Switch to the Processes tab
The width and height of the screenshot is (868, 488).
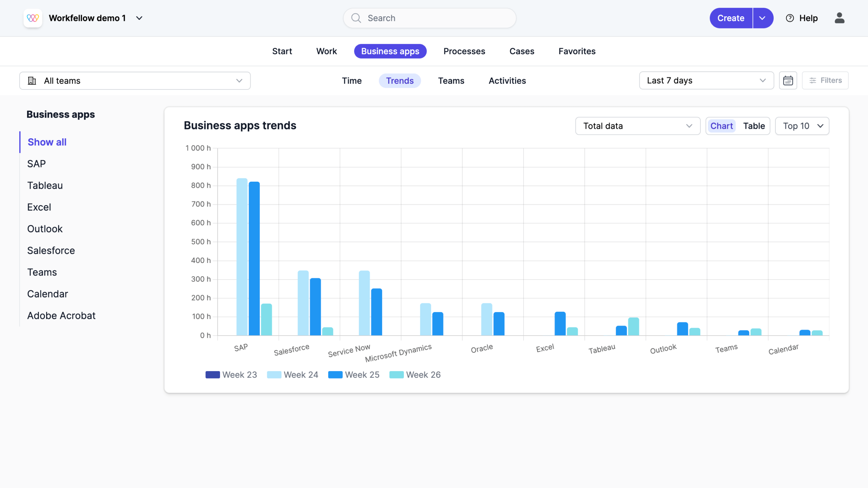point(464,51)
